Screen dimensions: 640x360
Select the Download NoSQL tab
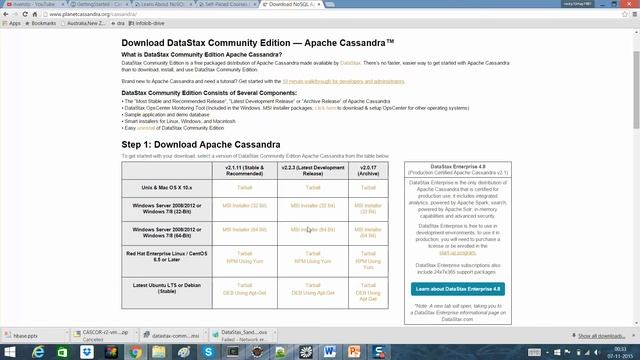point(291,4)
